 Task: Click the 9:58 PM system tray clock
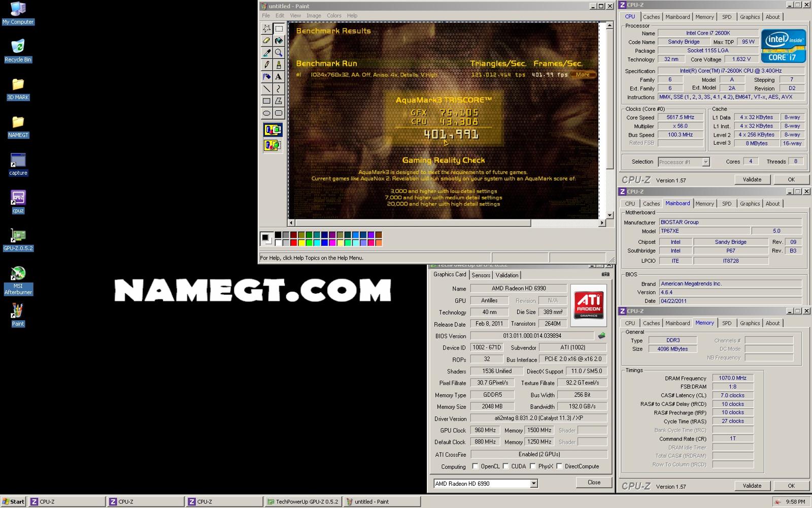pyautogui.click(x=795, y=501)
